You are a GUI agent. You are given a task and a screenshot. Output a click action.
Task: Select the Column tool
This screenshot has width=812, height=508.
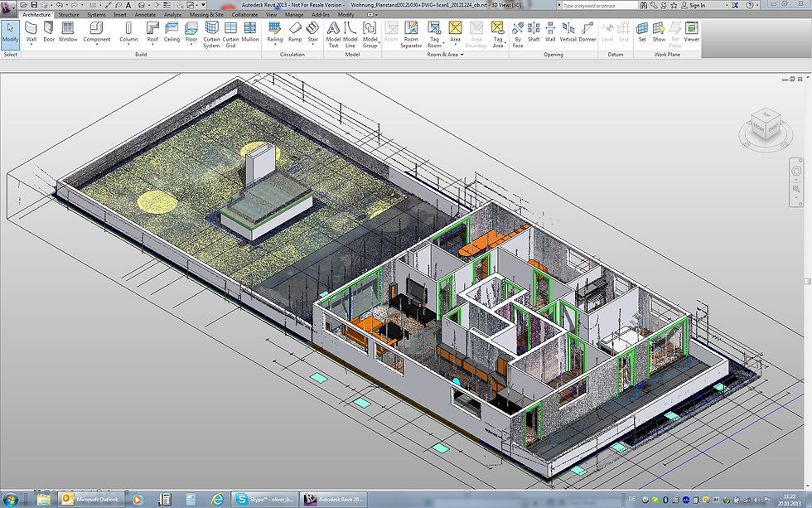click(x=128, y=32)
